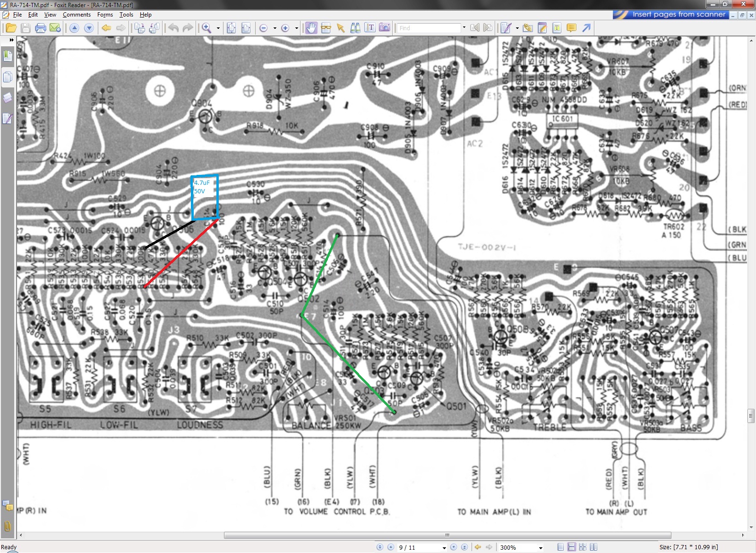Fit page to window width

(246, 28)
